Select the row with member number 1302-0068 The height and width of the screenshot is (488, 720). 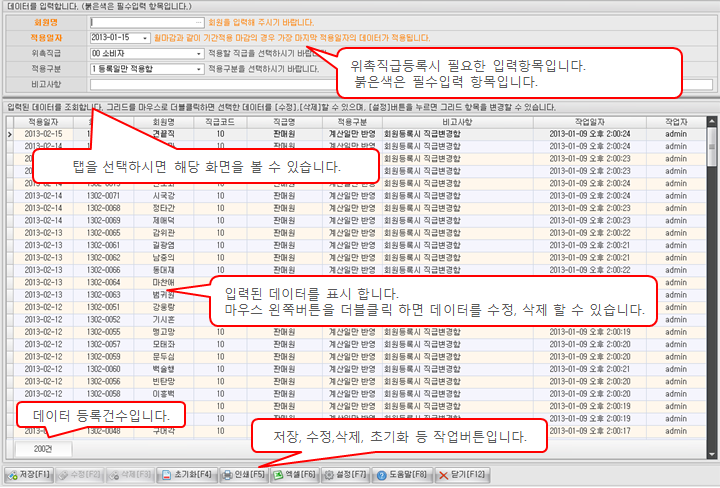click(x=360, y=208)
